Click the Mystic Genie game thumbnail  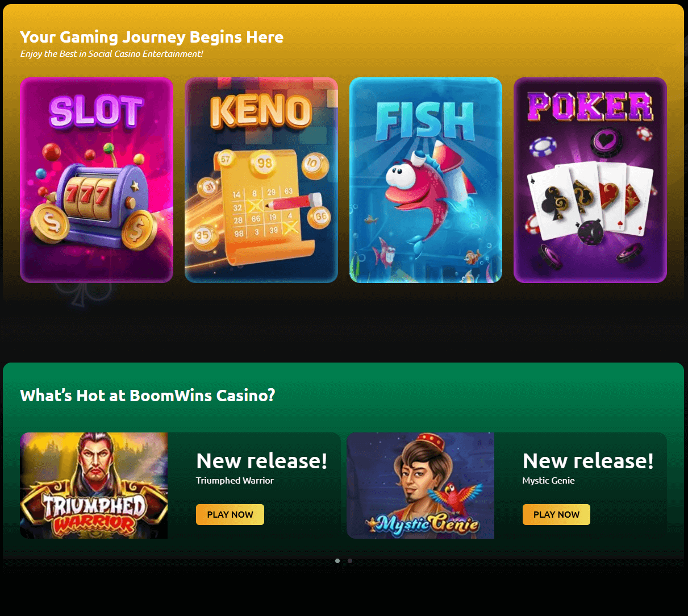[x=420, y=486]
